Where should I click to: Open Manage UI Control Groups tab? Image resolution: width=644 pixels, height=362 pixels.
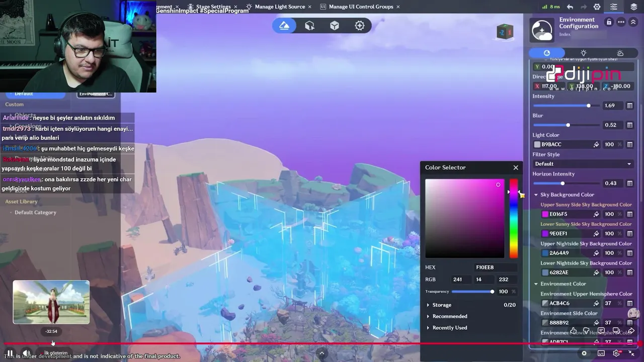tap(361, 7)
